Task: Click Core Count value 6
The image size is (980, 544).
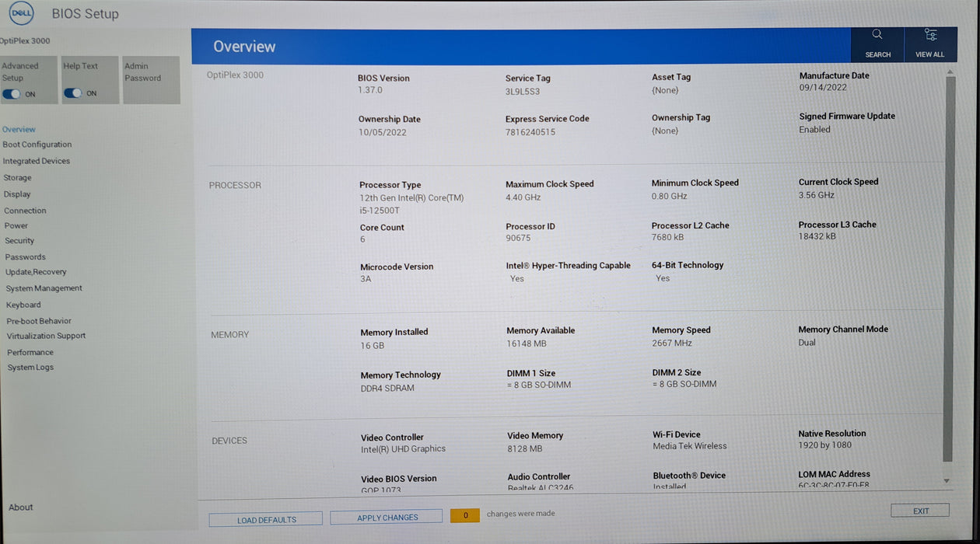Action: 362,239
